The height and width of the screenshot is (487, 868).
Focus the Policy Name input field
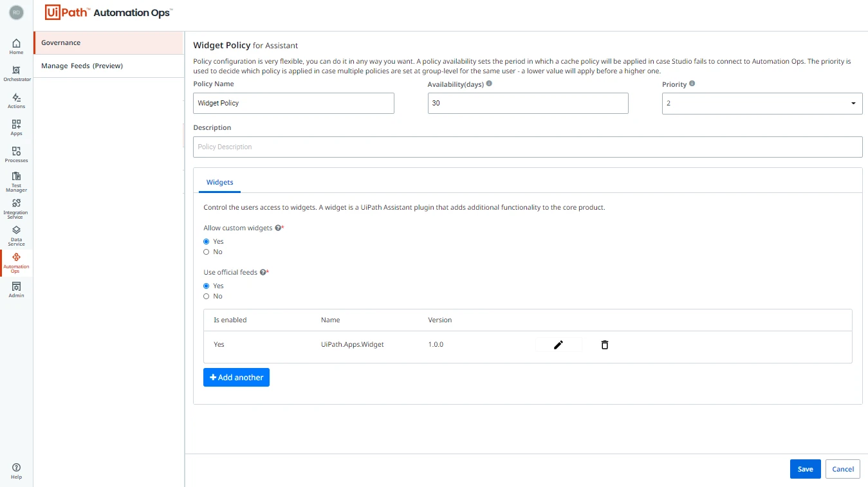pyautogui.click(x=293, y=104)
